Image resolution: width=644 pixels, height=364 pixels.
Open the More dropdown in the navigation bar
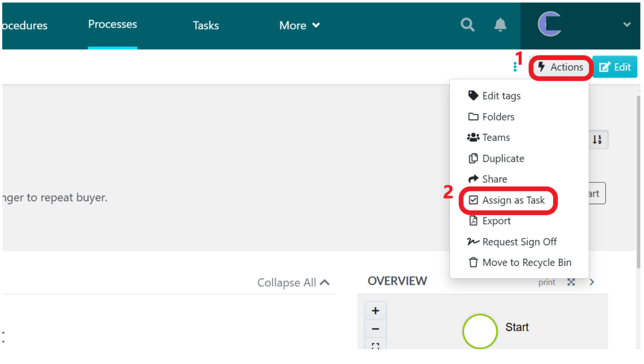pyautogui.click(x=299, y=25)
